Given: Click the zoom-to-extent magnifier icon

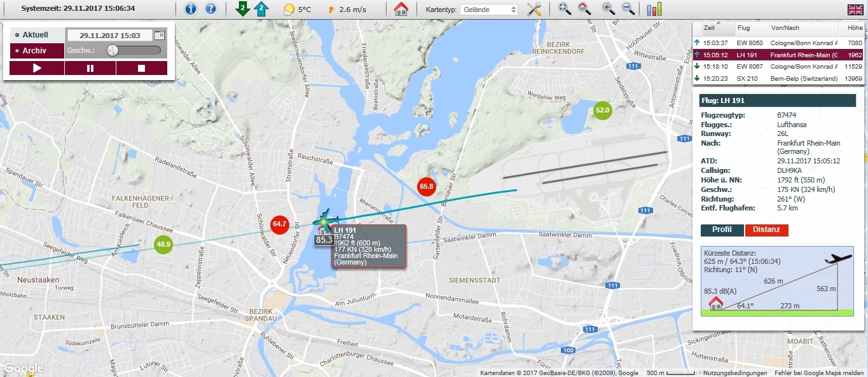Looking at the screenshot, I should point(565,9).
